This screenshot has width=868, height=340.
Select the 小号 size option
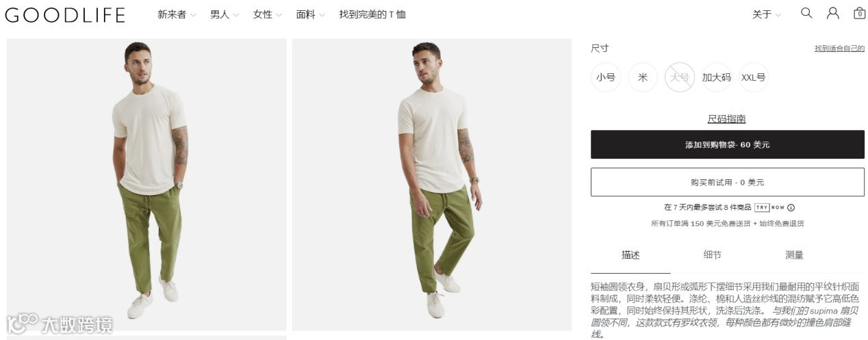click(x=606, y=77)
